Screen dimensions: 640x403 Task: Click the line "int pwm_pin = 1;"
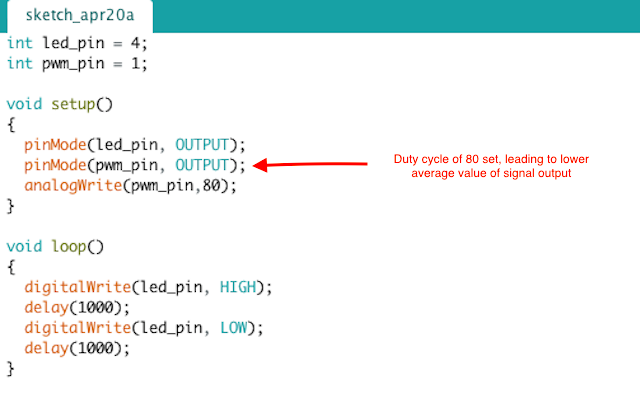coord(77,64)
